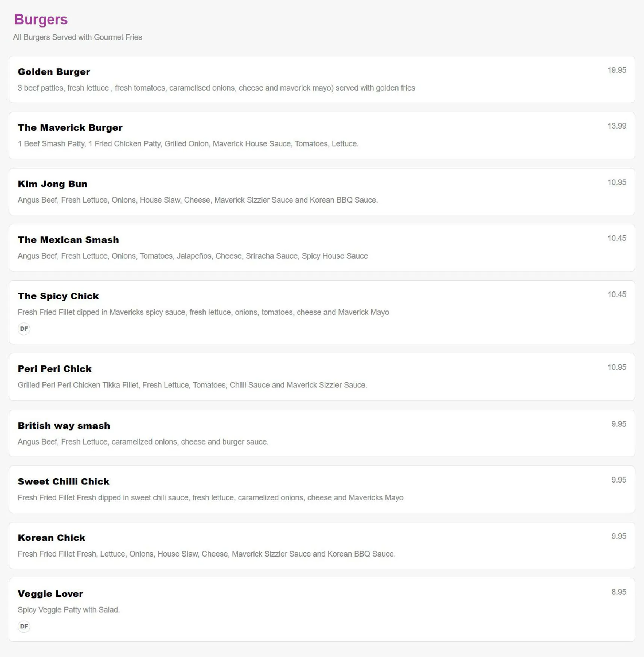The height and width of the screenshot is (657, 644).
Task: Open the Kim Jong Bun item
Action: [x=322, y=192]
